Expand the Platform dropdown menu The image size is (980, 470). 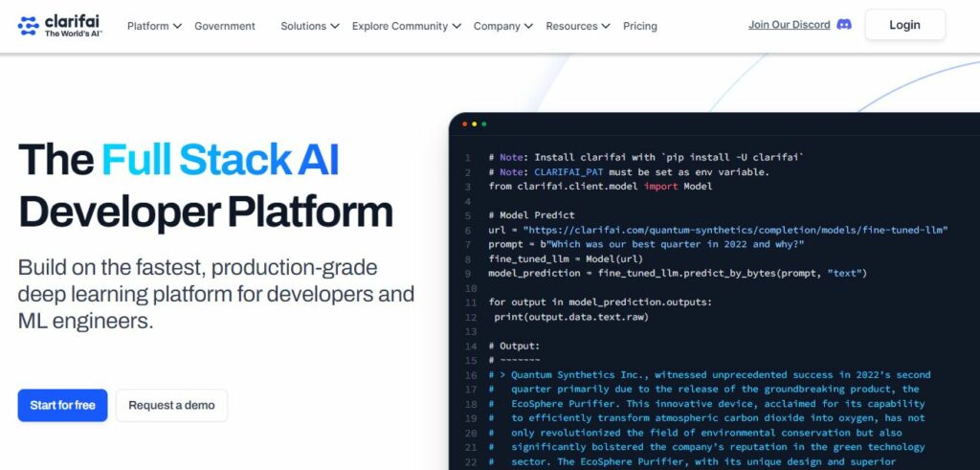click(x=154, y=26)
